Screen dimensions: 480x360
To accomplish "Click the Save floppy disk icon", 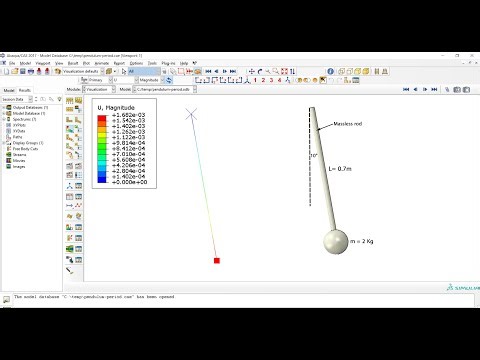I will pos(23,71).
